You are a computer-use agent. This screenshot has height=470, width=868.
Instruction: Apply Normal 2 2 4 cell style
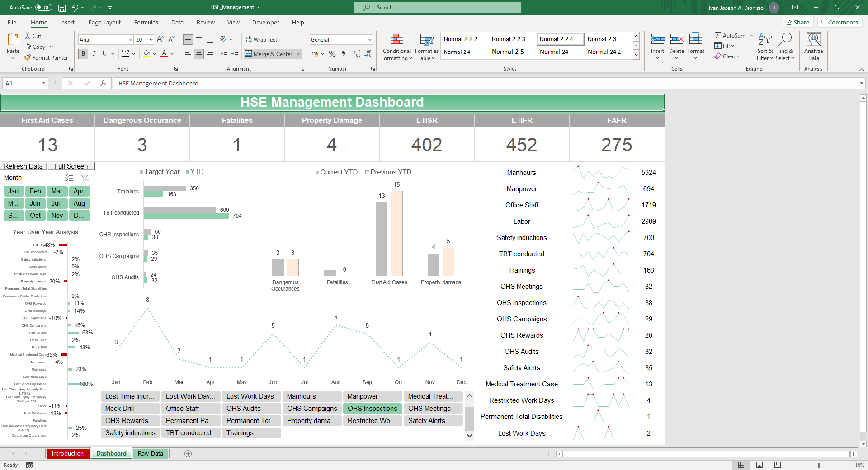tap(561, 39)
